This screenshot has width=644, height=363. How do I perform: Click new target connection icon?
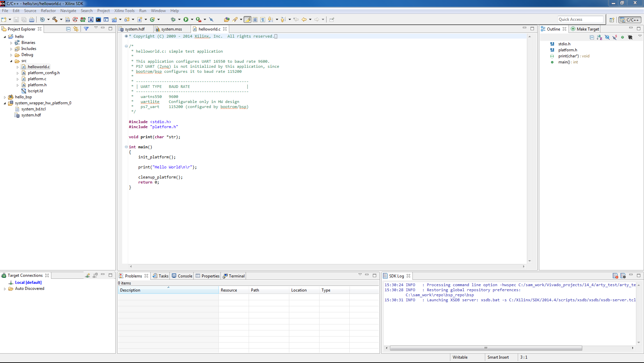[x=88, y=275]
